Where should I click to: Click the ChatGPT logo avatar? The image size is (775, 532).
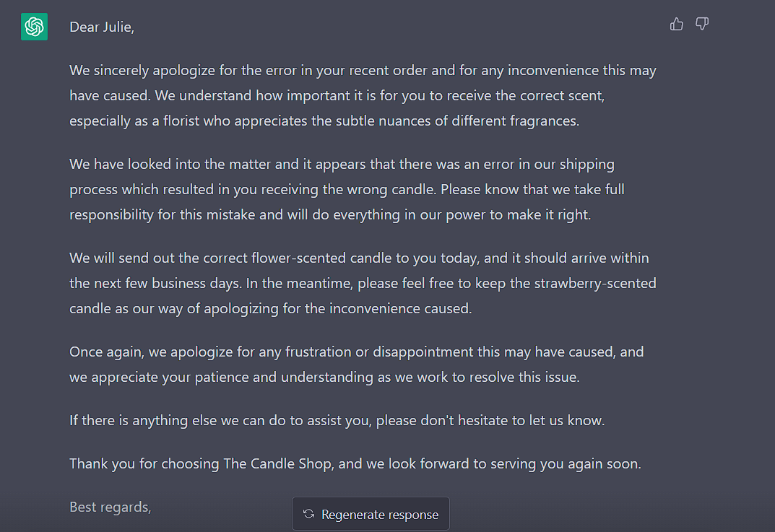(x=34, y=27)
